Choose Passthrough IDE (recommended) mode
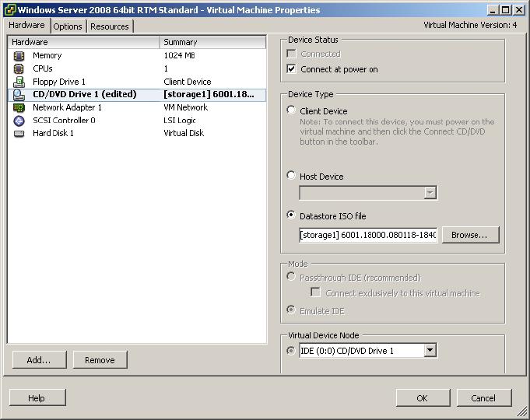 tap(291, 277)
